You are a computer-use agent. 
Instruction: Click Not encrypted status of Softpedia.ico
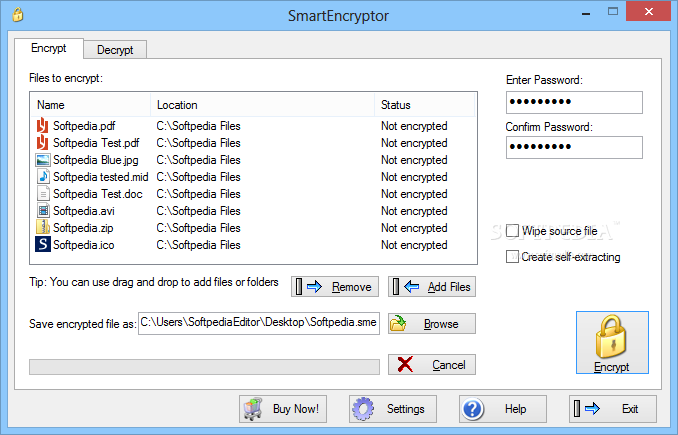coord(414,245)
